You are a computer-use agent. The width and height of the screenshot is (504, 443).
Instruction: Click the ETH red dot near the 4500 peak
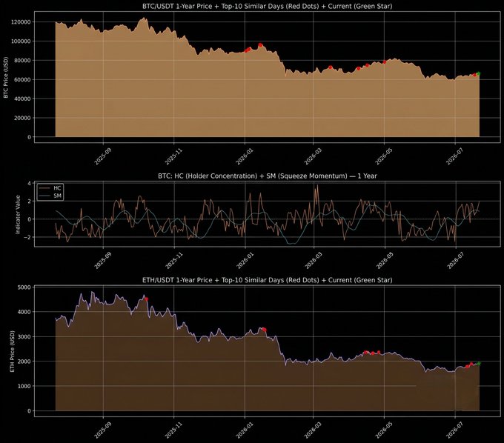(x=146, y=299)
